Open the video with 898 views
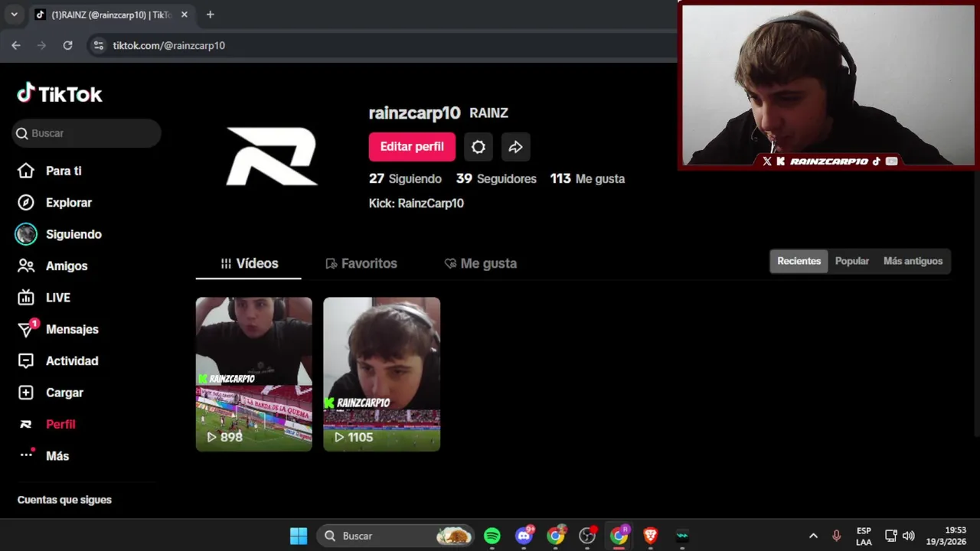The width and height of the screenshot is (980, 551). pyautogui.click(x=254, y=374)
